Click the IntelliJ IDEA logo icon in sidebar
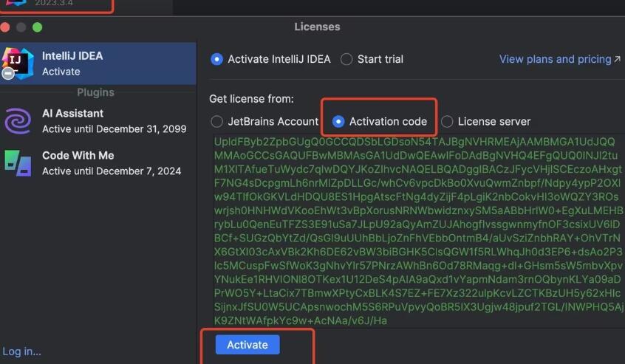 click(x=17, y=62)
